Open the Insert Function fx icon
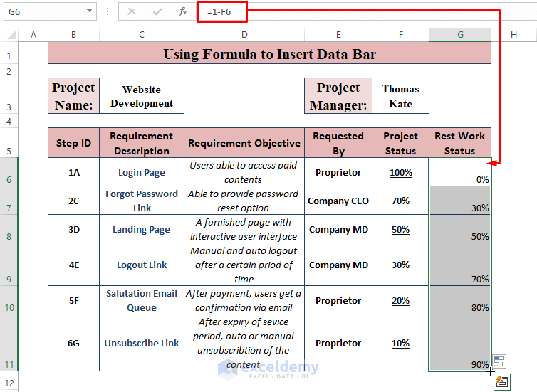This screenshot has width=537, height=392. pyautogui.click(x=183, y=11)
